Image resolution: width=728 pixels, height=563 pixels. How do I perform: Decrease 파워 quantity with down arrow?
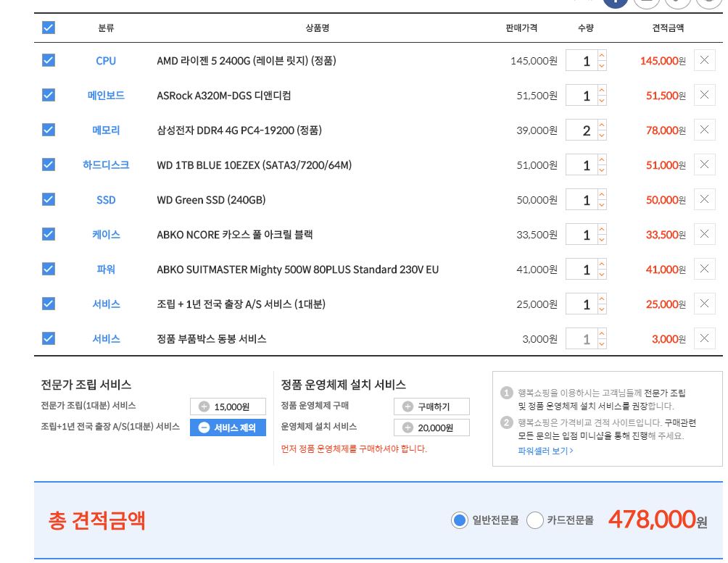click(602, 275)
